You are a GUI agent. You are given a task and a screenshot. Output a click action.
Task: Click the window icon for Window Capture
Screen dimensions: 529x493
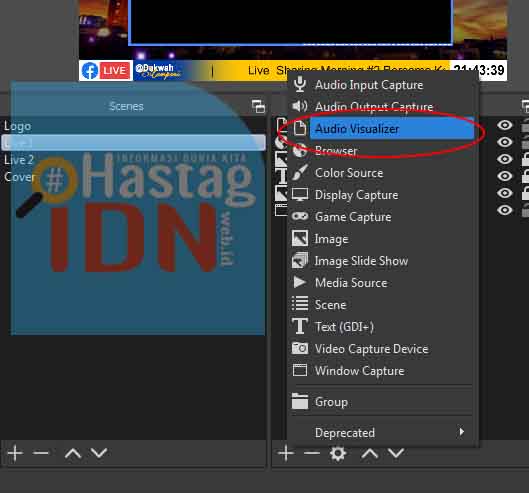[300, 370]
